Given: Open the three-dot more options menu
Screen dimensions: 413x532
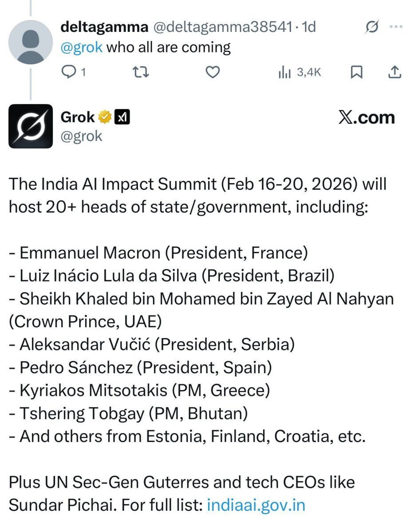Looking at the screenshot, I should click(395, 27).
